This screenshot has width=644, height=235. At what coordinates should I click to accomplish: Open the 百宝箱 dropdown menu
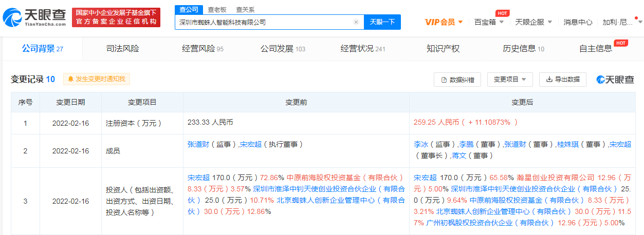488,22
